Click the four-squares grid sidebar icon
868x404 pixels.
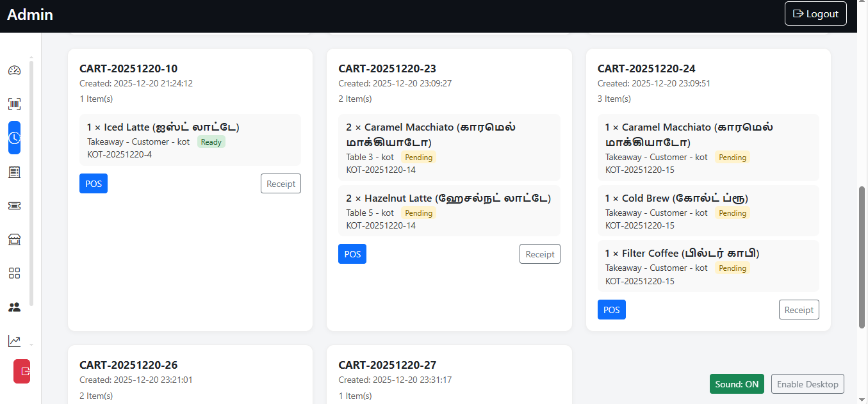(x=14, y=273)
